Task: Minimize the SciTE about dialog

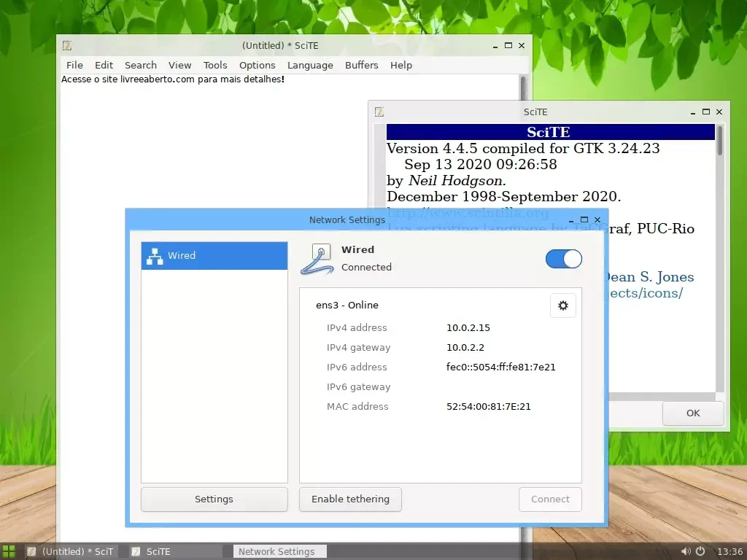Action: 693,112
